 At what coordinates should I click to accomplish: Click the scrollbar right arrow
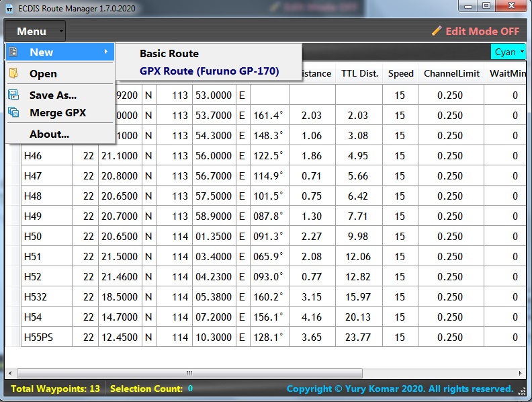point(521,373)
